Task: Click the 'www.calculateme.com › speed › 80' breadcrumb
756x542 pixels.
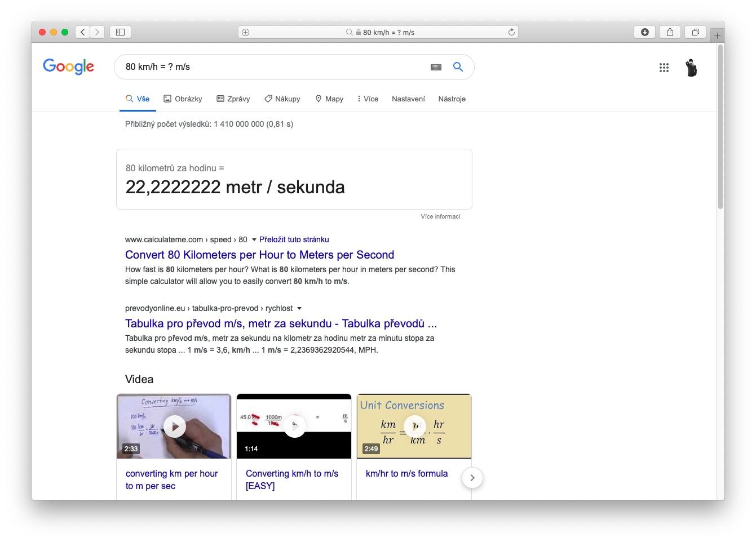Action: pyautogui.click(x=186, y=239)
